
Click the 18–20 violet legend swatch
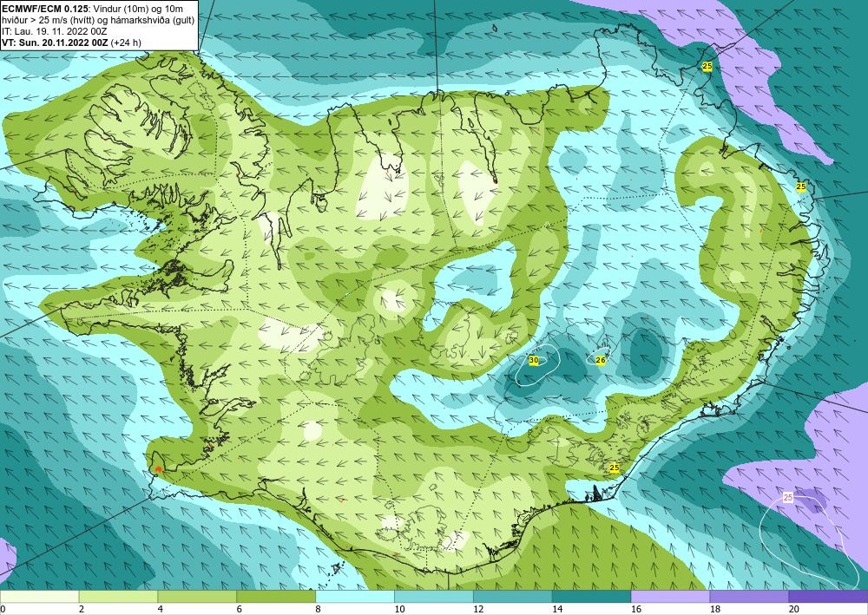click(x=749, y=596)
